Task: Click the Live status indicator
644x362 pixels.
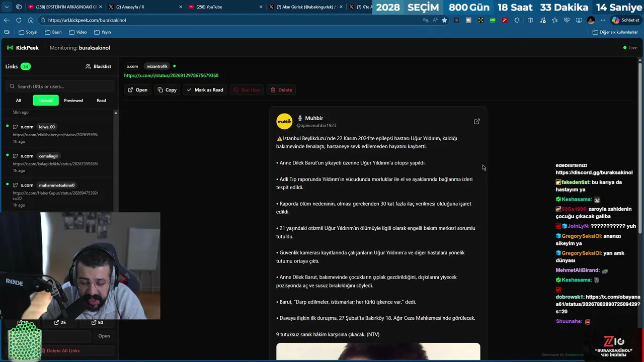Action: [630, 48]
